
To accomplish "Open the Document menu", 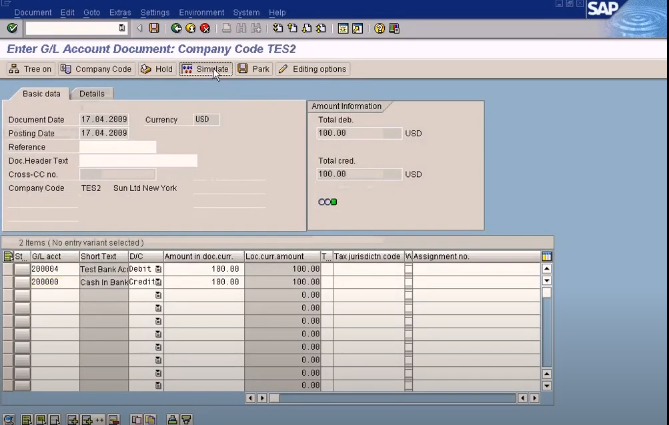I will (33, 12).
